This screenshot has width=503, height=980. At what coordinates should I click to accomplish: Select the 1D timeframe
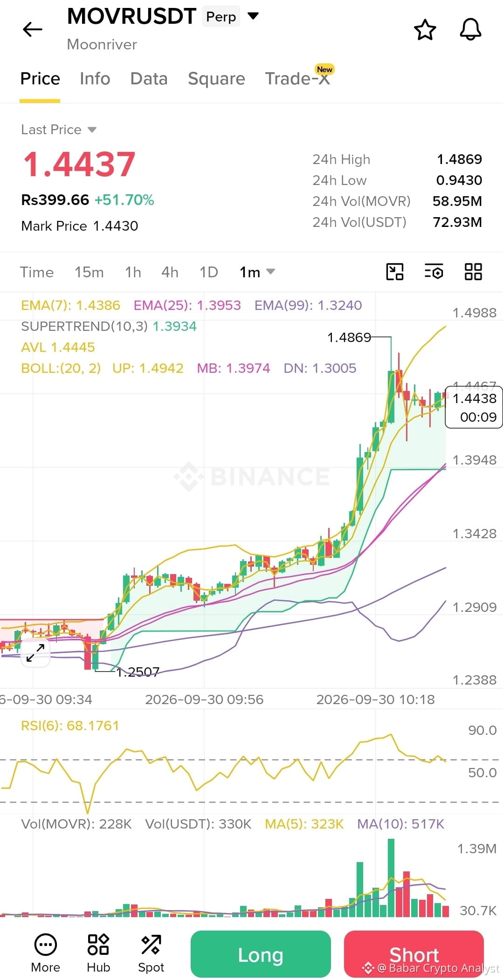[208, 272]
